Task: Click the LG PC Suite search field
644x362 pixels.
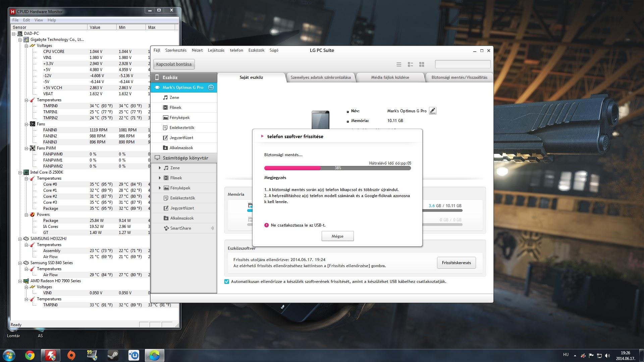Action: 463,64
